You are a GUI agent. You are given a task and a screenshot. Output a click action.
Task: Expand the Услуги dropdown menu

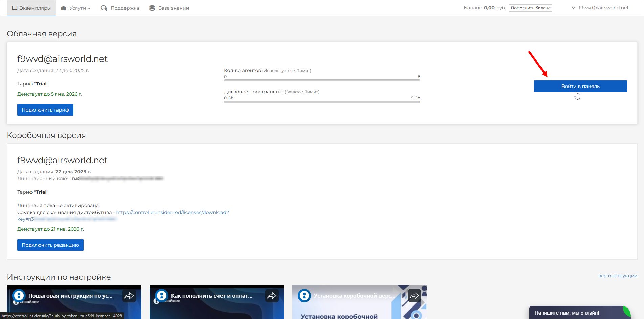click(79, 8)
